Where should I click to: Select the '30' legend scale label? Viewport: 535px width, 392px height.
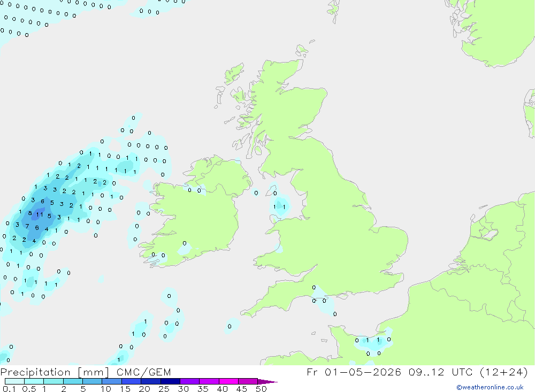tap(184, 389)
